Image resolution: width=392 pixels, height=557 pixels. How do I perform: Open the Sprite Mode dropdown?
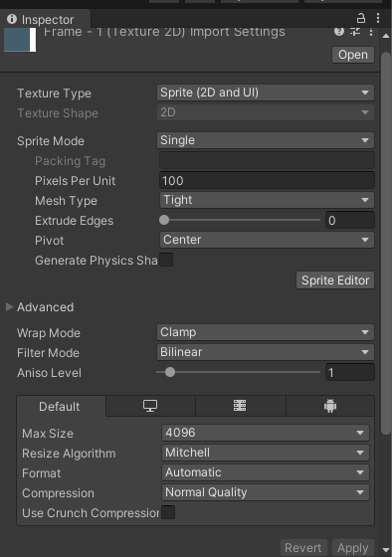(265, 140)
